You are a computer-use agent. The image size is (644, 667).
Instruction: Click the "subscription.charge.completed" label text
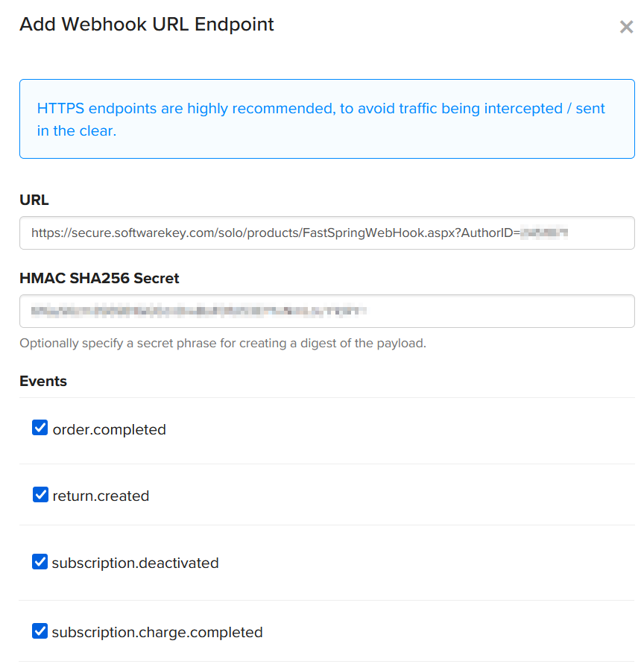(x=157, y=633)
